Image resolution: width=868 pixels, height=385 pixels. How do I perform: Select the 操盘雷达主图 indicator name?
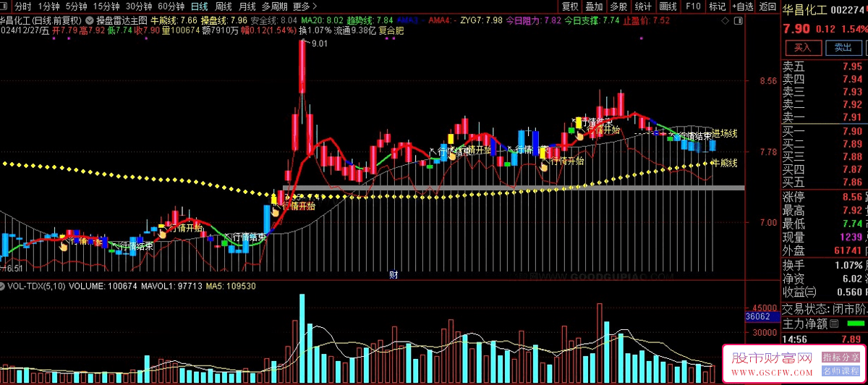pyautogui.click(x=121, y=20)
